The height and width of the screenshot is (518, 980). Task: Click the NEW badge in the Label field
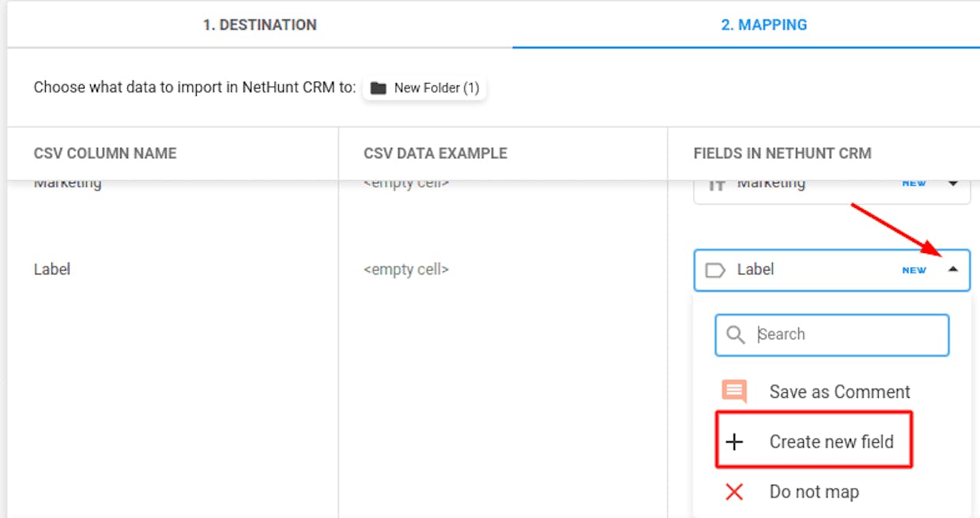point(914,270)
